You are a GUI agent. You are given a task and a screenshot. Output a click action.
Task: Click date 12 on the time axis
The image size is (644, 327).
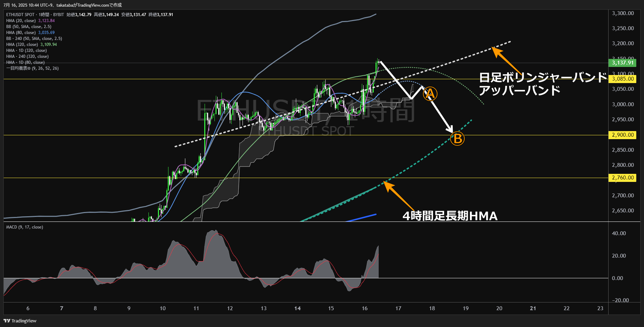tap(230, 308)
